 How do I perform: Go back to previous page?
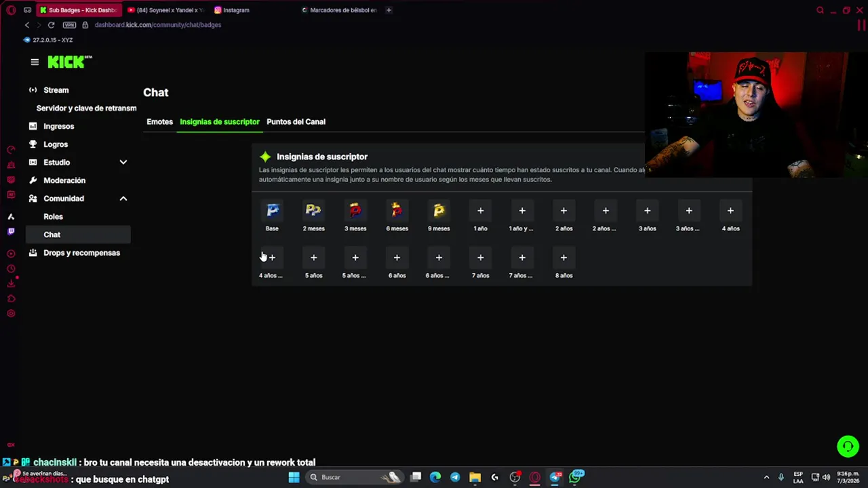click(27, 25)
